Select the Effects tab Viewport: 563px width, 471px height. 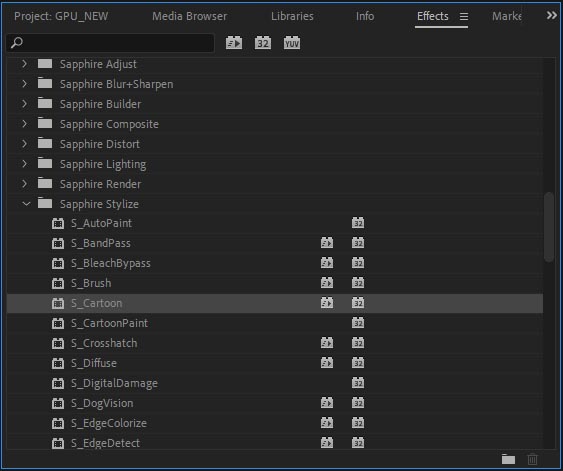coord(432,16)
